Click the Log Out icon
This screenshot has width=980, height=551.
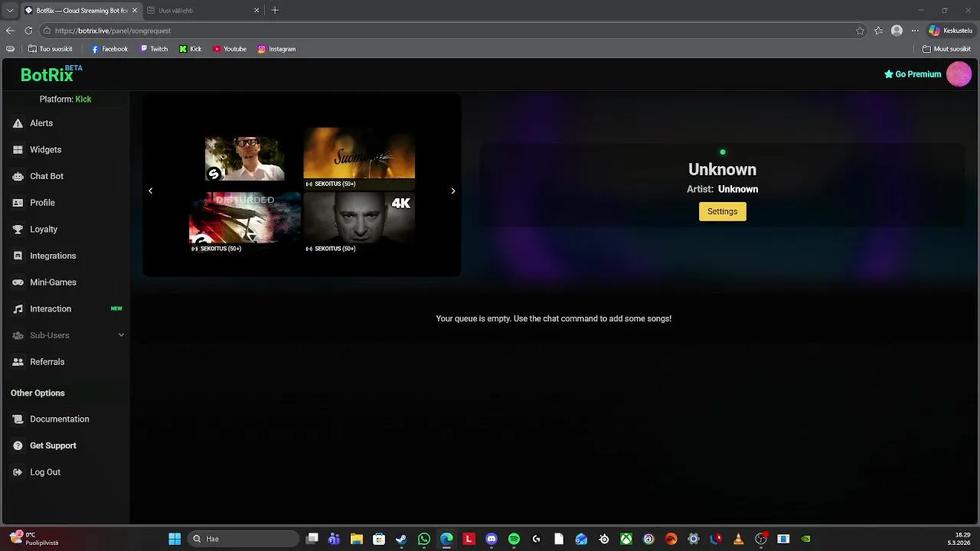(x=18, y=472)
